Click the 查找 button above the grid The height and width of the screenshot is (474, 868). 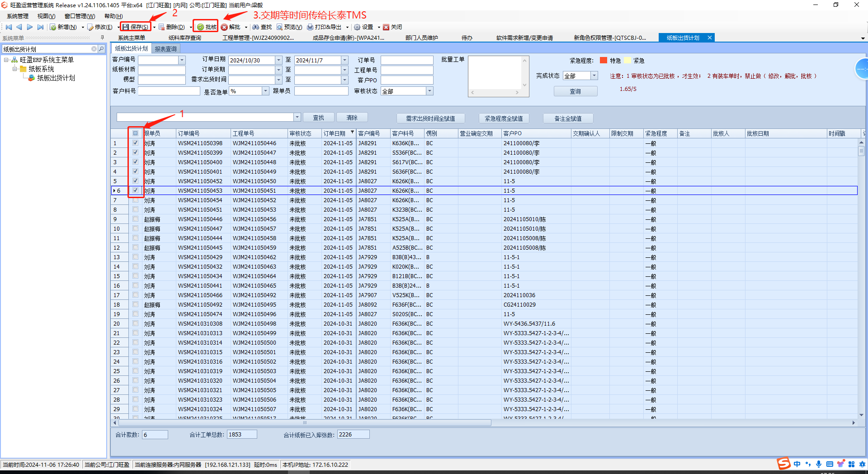(x=319, y=118)
